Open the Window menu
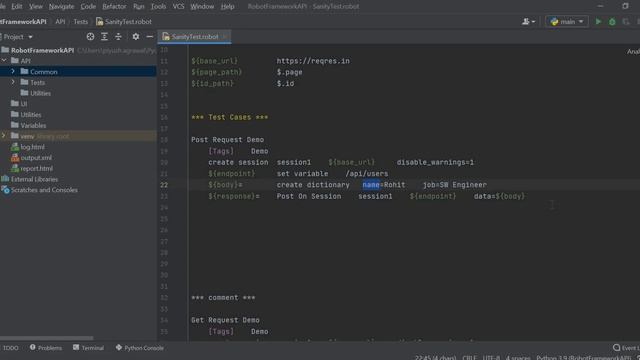Viewport: 640px width, 360px height. click(x=202, y=7)
